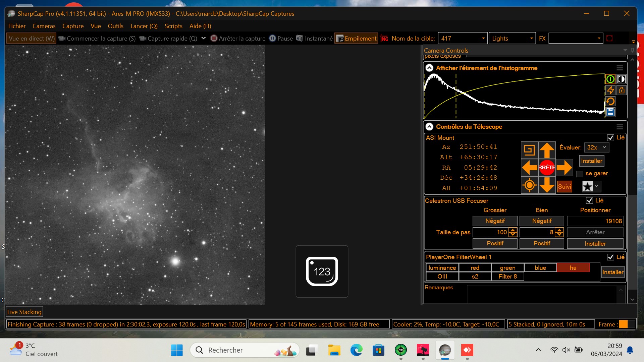The width and height of the screenshot is (644, 362).
Task: Open the Outils menu
Action: (x=115, y=26)
